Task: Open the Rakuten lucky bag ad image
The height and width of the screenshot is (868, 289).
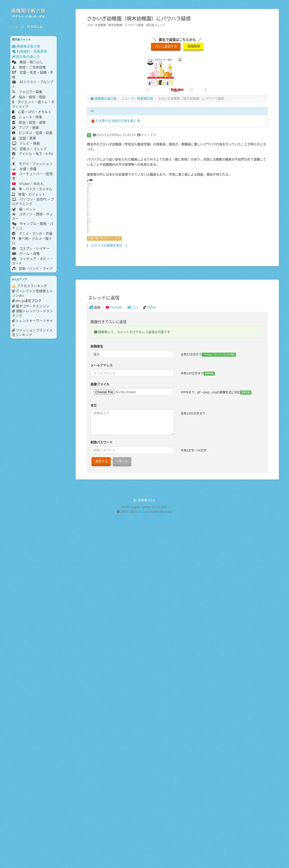Action: pyautogui.click(x=160, y=71)
